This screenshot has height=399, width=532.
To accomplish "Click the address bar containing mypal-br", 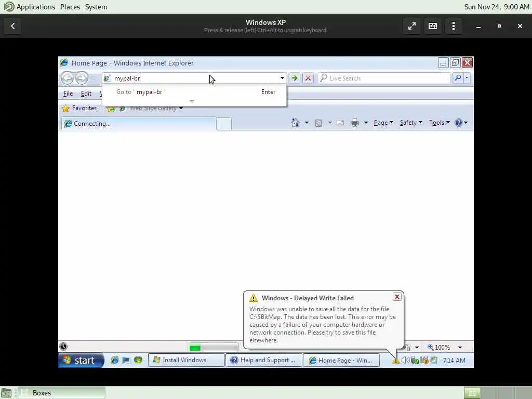I will pyautogui.click(x=193, y=78).
